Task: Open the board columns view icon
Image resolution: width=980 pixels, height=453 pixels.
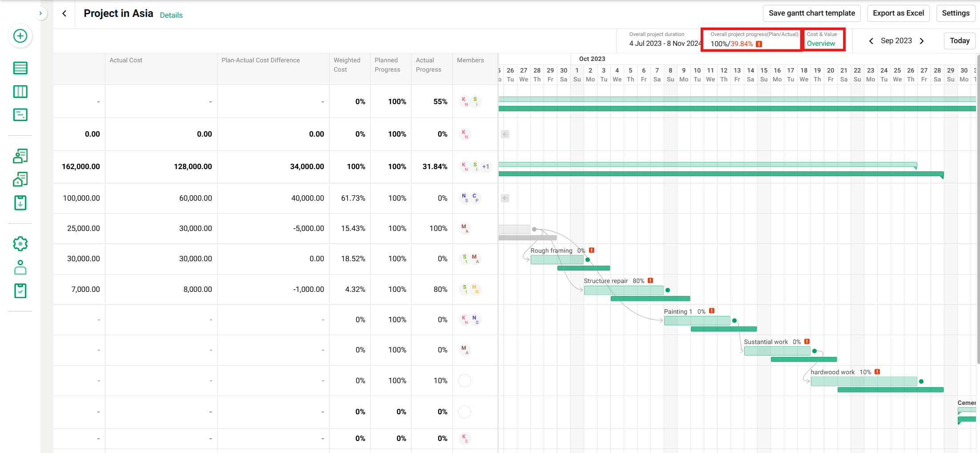Action: click(20, 92)
